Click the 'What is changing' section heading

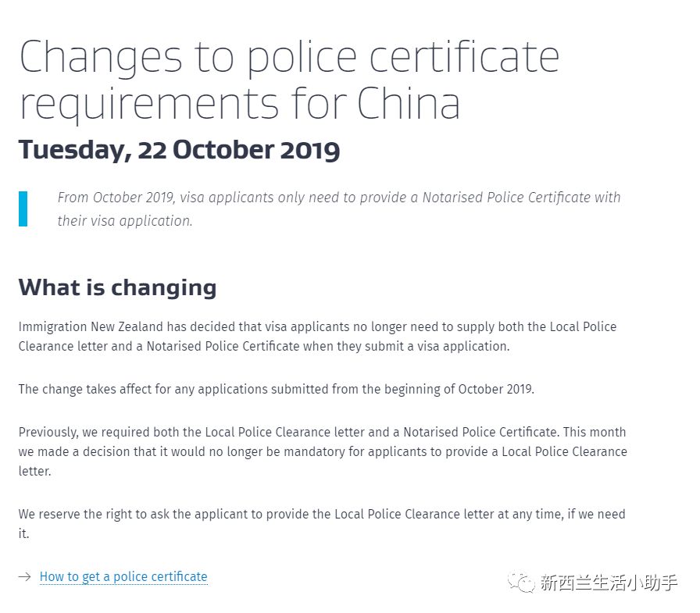[117, 288]
